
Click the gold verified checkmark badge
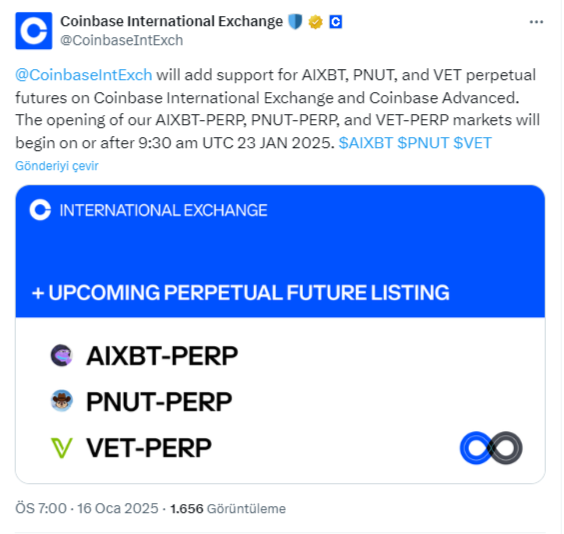(x=315, y=22)
